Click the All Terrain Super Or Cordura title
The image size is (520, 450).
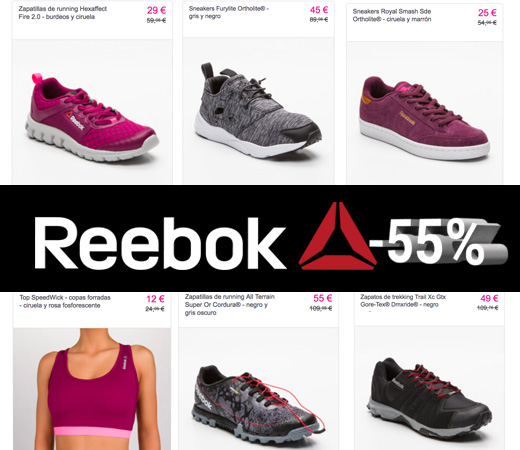click(230, 305)
